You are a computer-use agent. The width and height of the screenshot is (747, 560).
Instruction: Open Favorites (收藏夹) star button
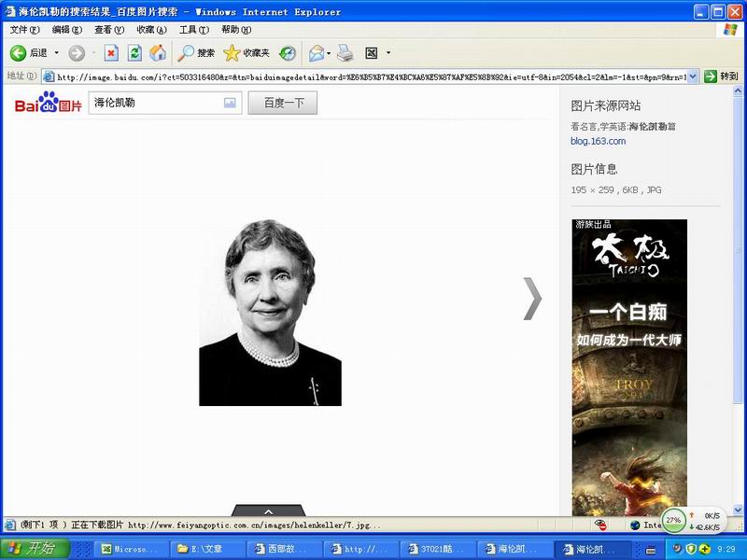pyautogui.click(x=247, y=53)
